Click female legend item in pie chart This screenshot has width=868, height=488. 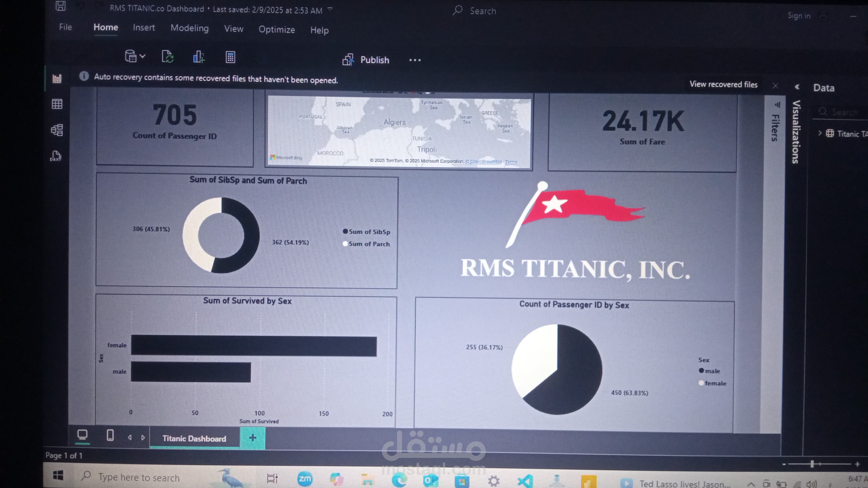[x=712, y=383]
